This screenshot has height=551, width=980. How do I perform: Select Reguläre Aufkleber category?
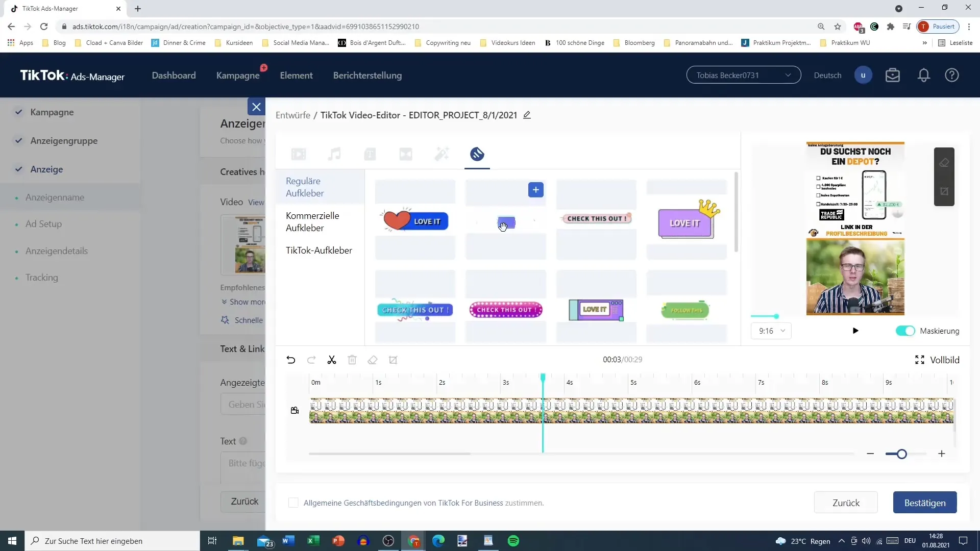[x=320, y=187]
